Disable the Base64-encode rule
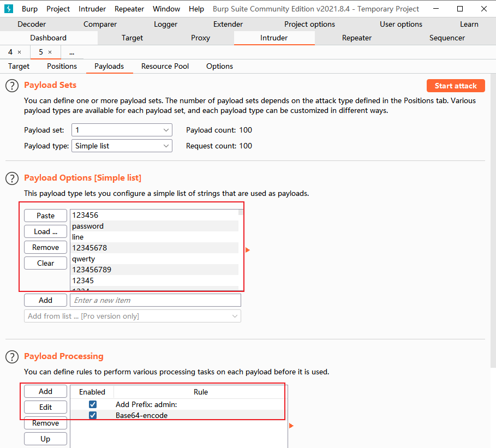 (93, 415)
